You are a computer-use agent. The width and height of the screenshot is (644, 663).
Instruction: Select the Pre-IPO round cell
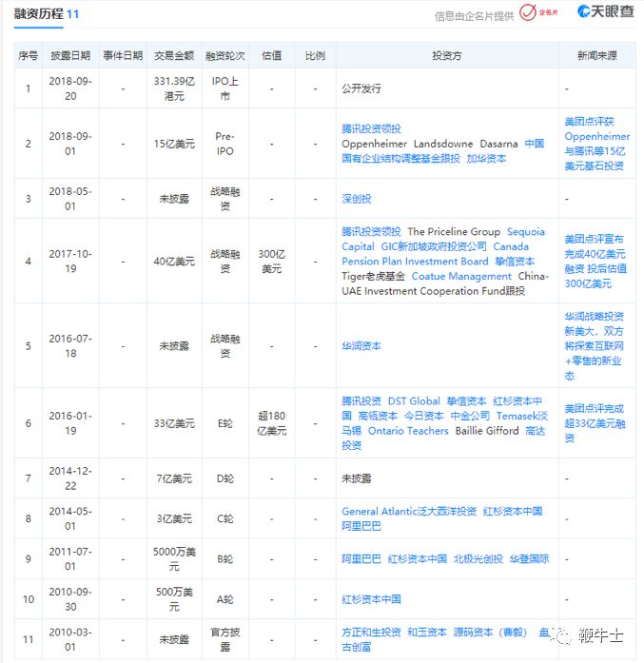point(224,144)
